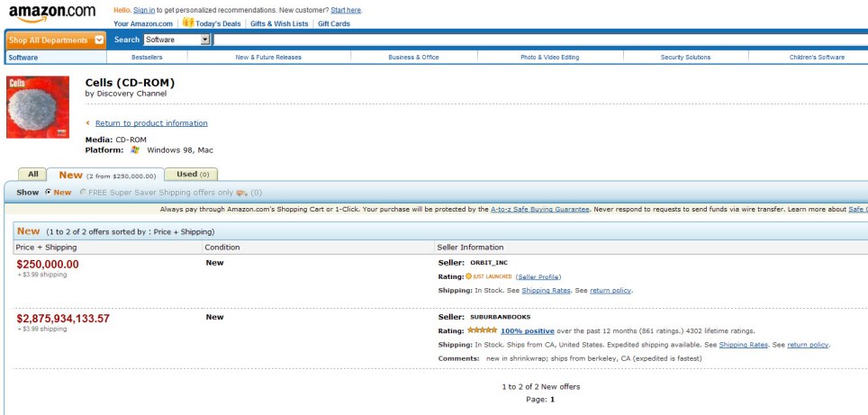Open ORBIT_INC Seller Profile link

pos(538,276)
